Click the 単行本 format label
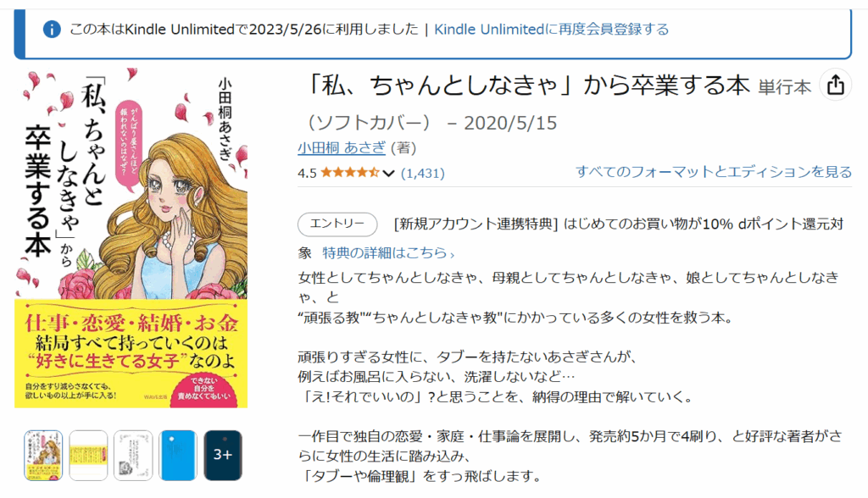 point(784,87)
